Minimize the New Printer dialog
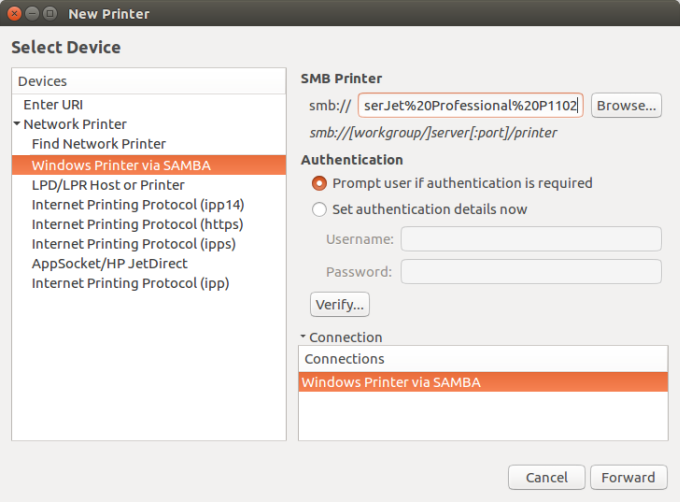 pos(33,14)
